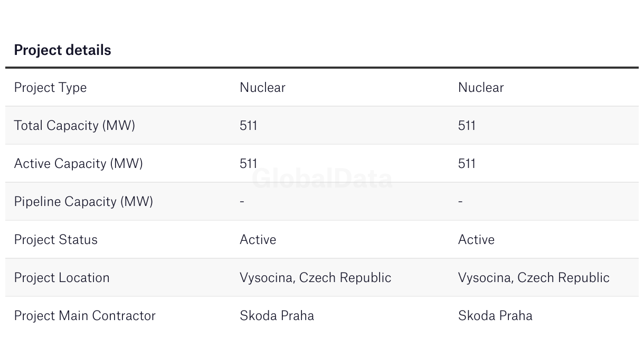Select the Project Status row label
Screen dimensions: 644x356
tap(56, 240)
